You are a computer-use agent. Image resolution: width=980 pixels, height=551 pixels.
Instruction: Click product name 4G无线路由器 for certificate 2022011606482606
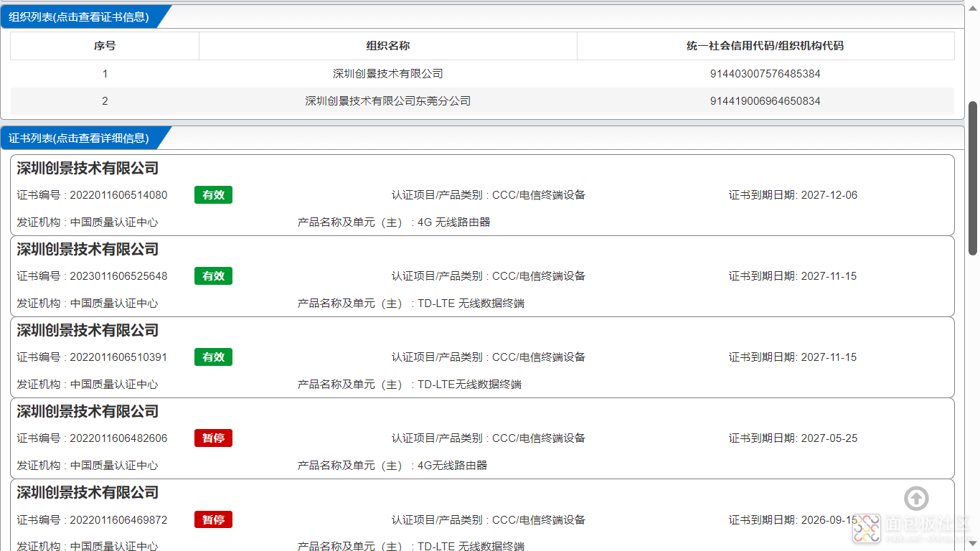pyautogui.click(x=453, y=466)
